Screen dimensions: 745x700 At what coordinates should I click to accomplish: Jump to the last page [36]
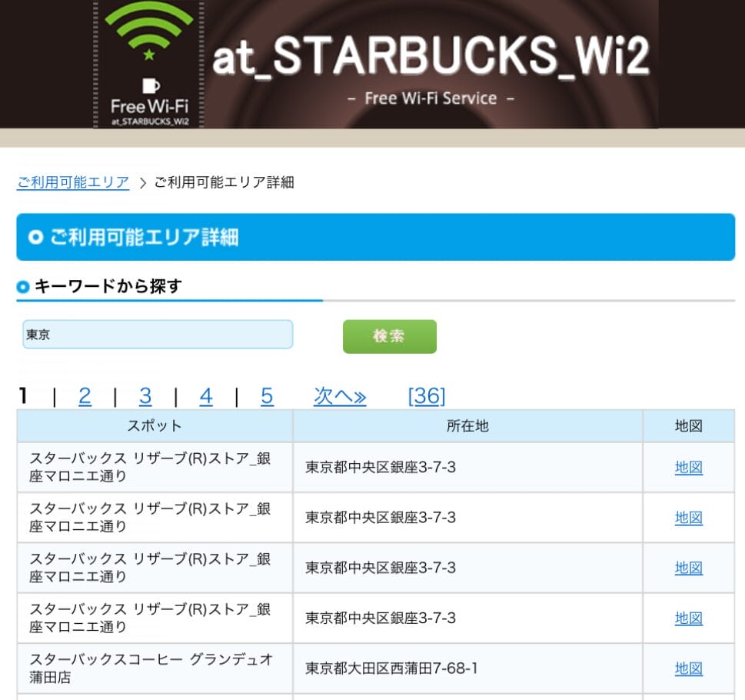click(427, 396)
